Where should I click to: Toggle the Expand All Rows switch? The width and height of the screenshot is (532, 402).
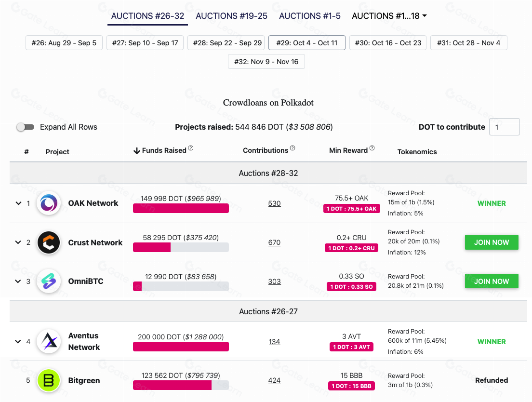click(26, 127)
